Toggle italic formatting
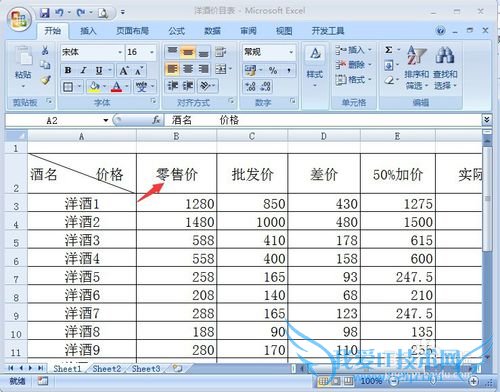 83,70
